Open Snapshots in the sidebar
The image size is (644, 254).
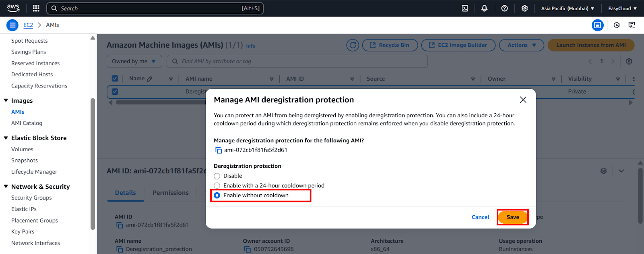[x=25, y=160]
